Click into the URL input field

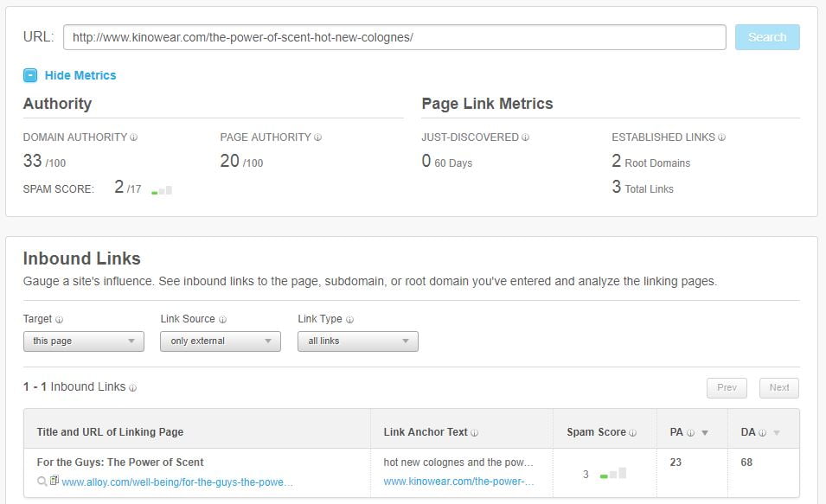pos(394,37)
